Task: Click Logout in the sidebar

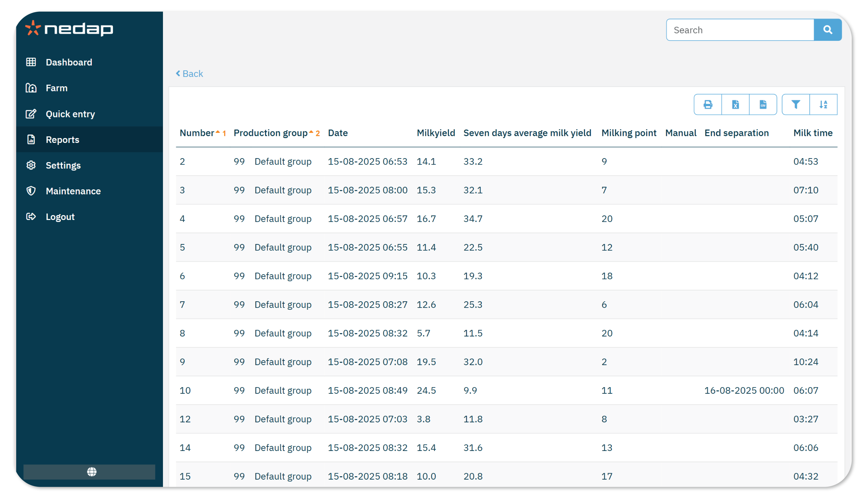Action: (90, 217)
